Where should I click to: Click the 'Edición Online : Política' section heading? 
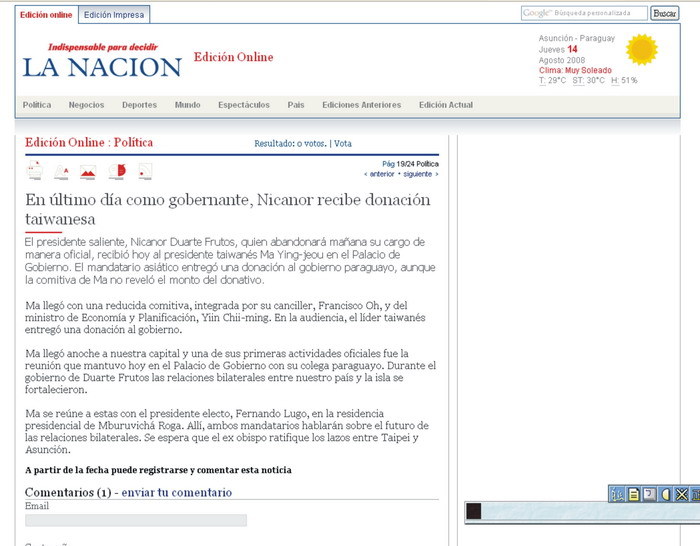pos(89,142)
